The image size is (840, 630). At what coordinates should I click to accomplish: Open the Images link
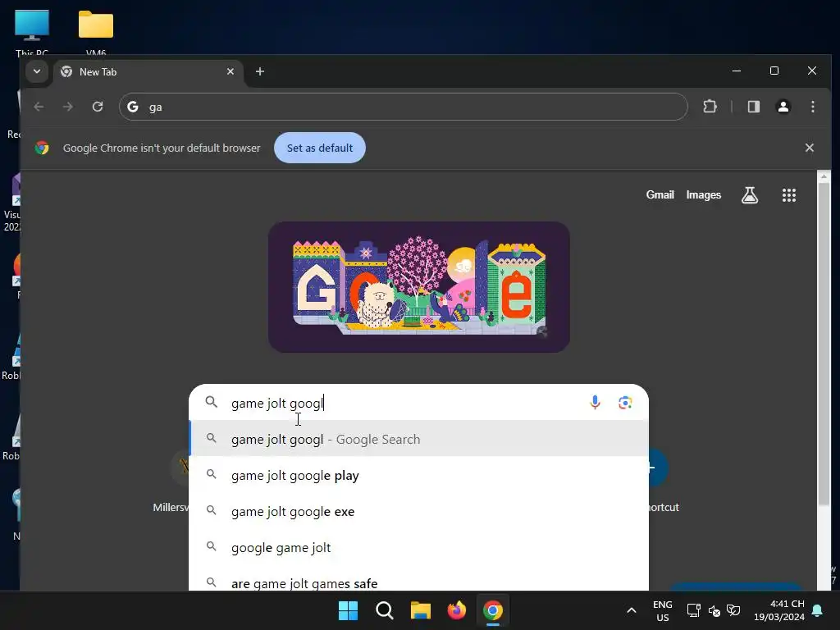click(x=703, y=195)
